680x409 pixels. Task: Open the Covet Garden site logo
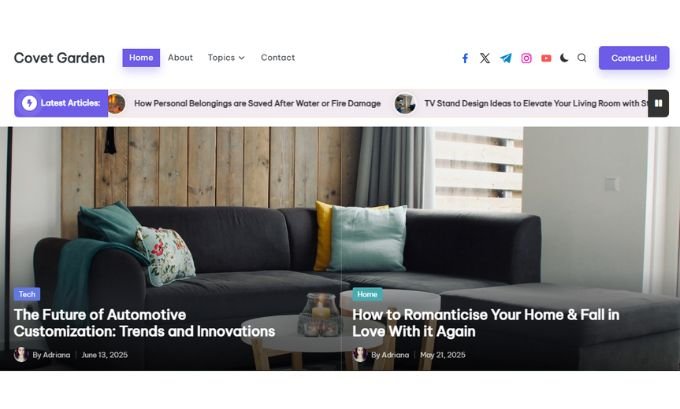click(x=59, y=58)
